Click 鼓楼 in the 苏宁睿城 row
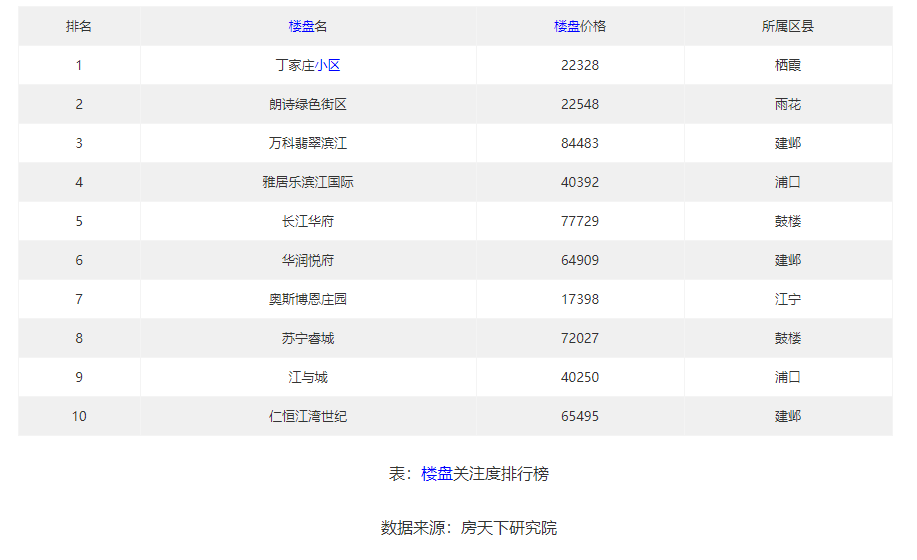Viewport: 917px width, 560px height. coord(788,338)
